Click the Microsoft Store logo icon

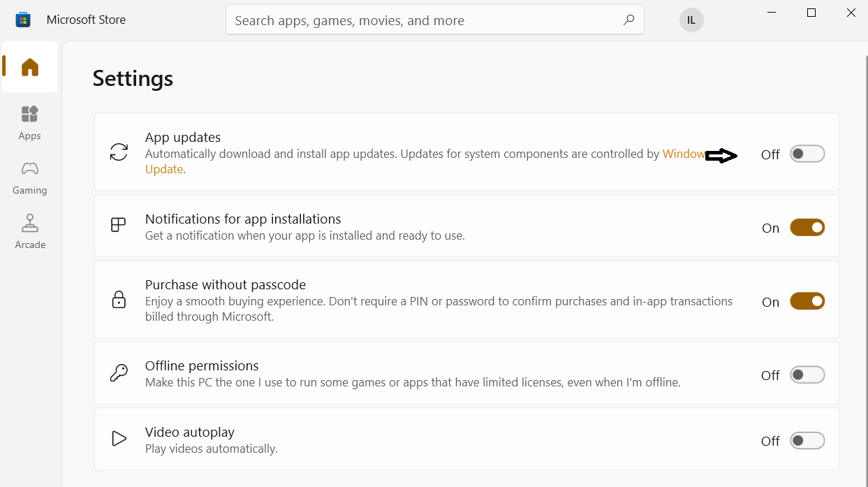pos(23,20)
